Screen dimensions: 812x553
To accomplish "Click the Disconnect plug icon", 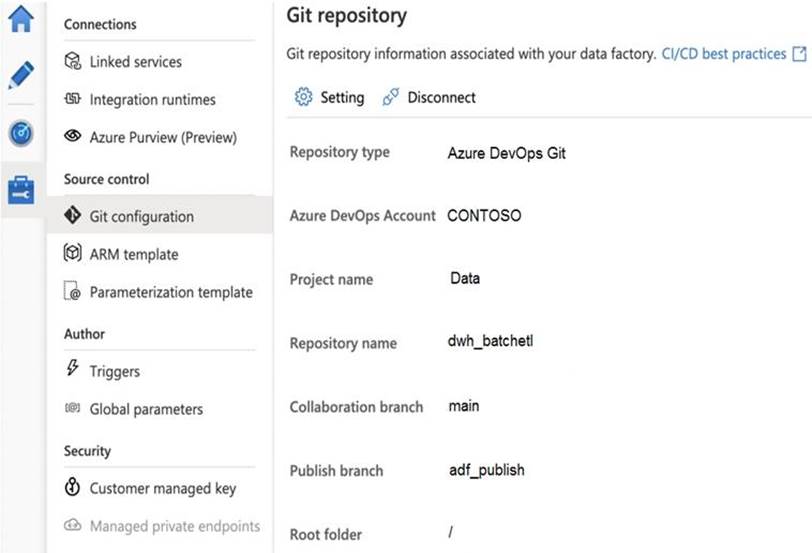I will 390,97.
